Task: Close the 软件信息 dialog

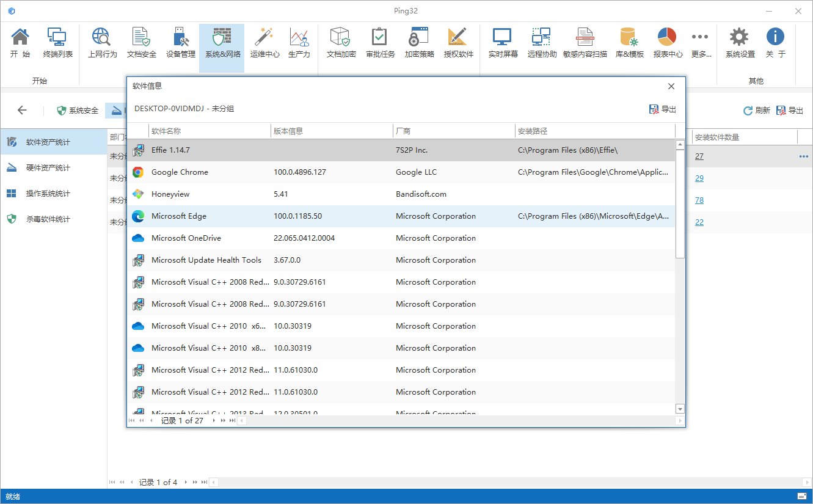Action: point(671,86)
